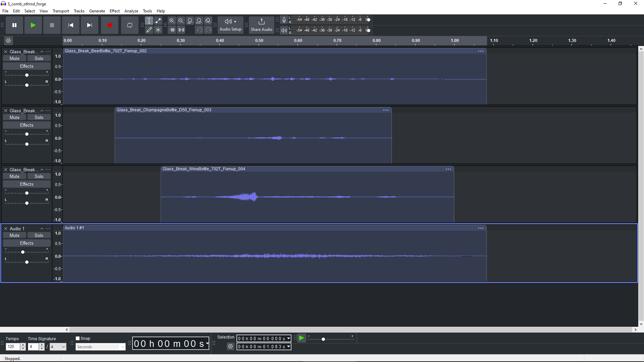Mute the Audio 1 track
The width and height of the screenshot is (644, 362).
(x=14, y=235)
